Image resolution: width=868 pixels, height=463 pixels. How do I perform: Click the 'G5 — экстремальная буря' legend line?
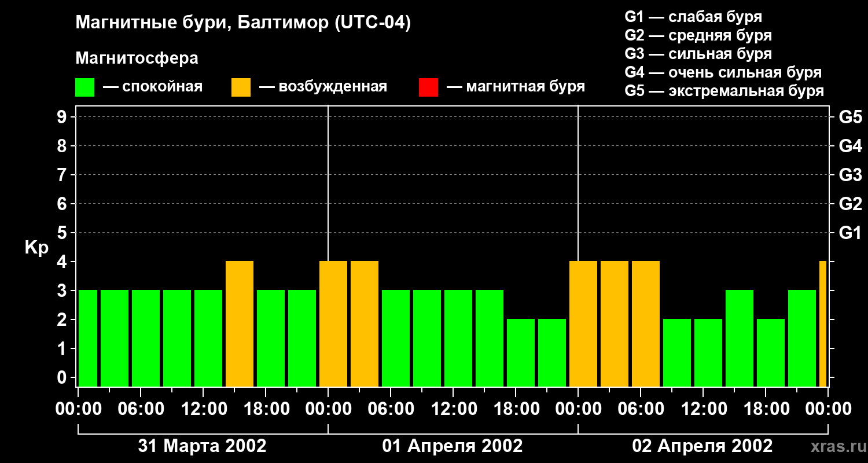[x=724, y=91]
